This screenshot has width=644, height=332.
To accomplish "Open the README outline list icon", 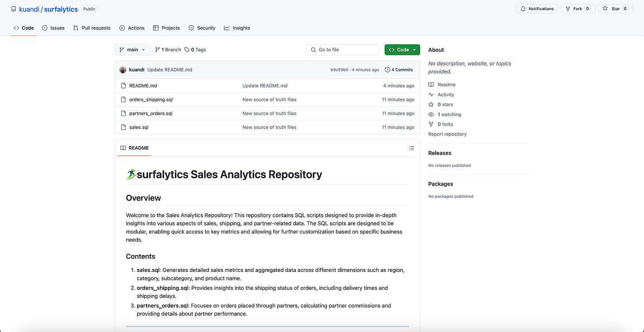I will pyautogui.click(x=411, y=148).
